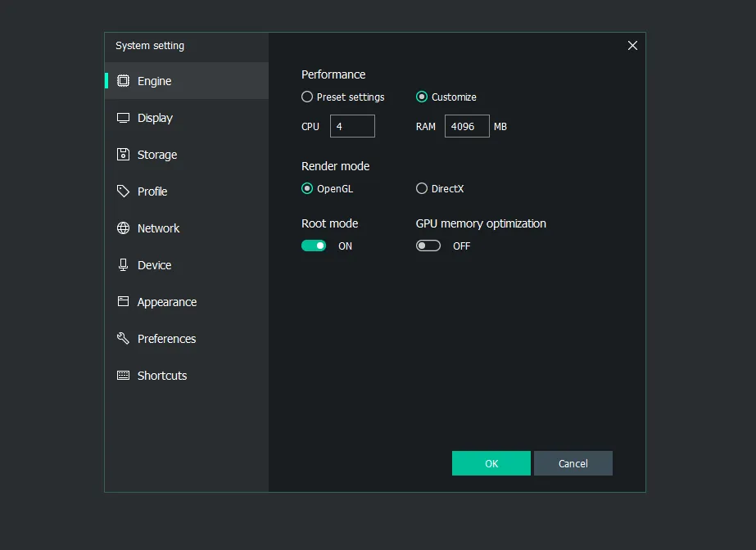Open the Engine settings tab label
Screen dimensions: 756x550
pos(154,81)
